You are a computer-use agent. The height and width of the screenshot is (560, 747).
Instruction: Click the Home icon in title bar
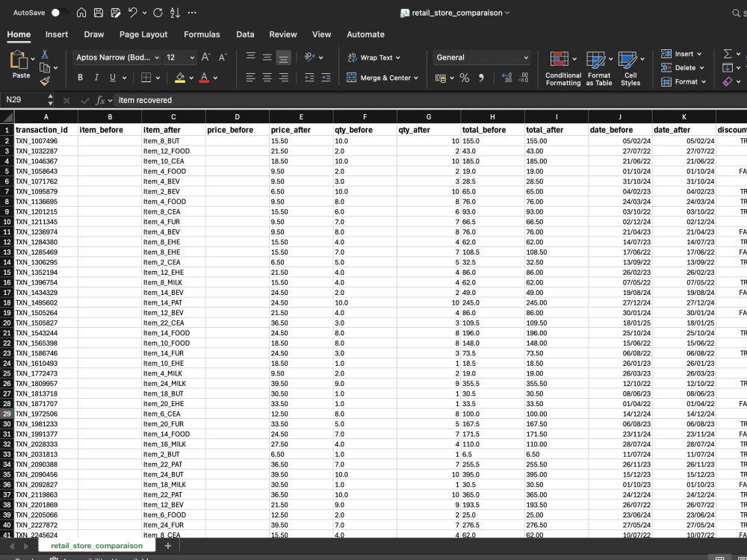point(81,13)
